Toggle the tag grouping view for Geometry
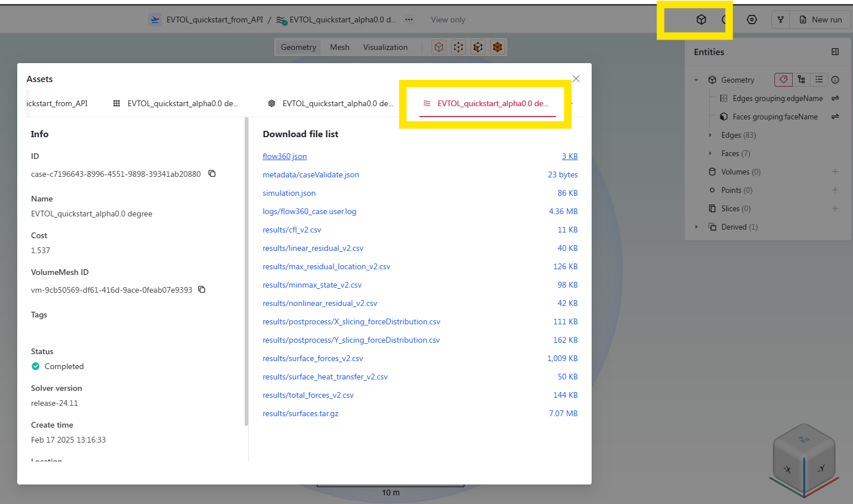This screenshot has width=853, height=504. [783, 80]
